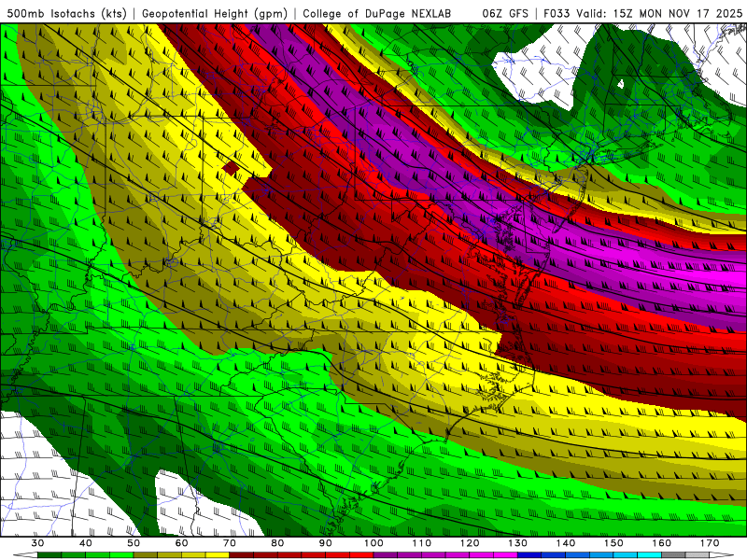Click the '170' colorbar label
This screenshot has height=560, width=747.
710,543
